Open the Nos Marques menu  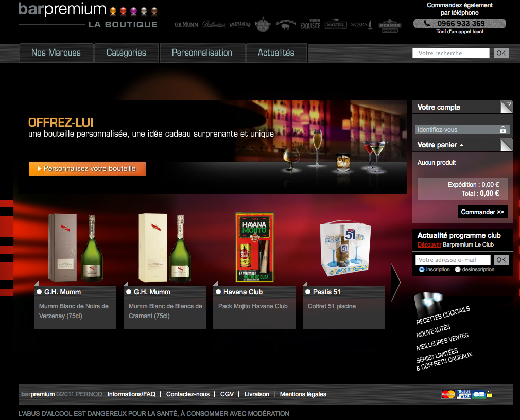tap(56, 52)
